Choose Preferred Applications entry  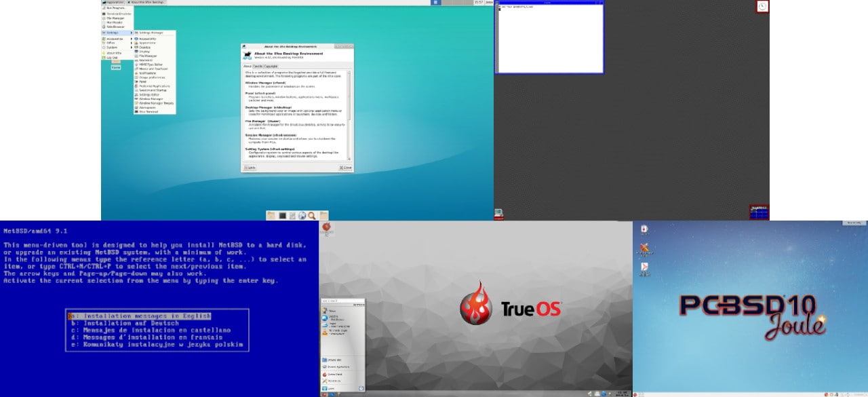(x=155, y=86)
